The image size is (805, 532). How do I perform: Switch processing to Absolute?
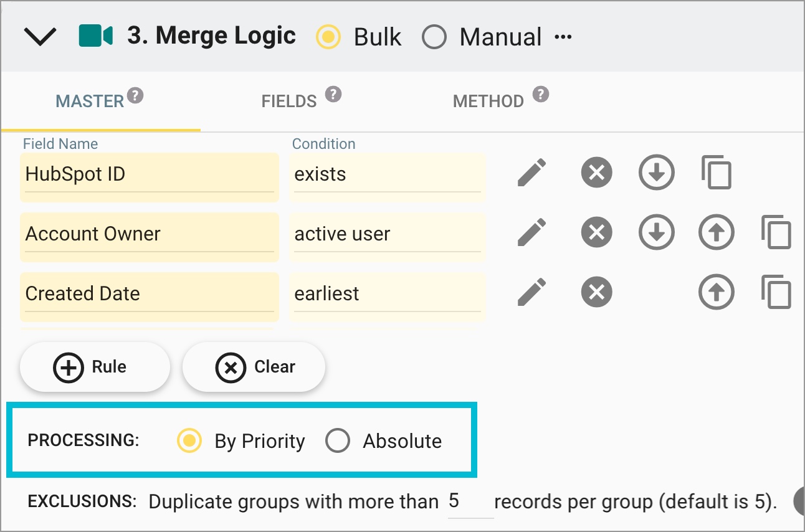click(x=338, y=440)
